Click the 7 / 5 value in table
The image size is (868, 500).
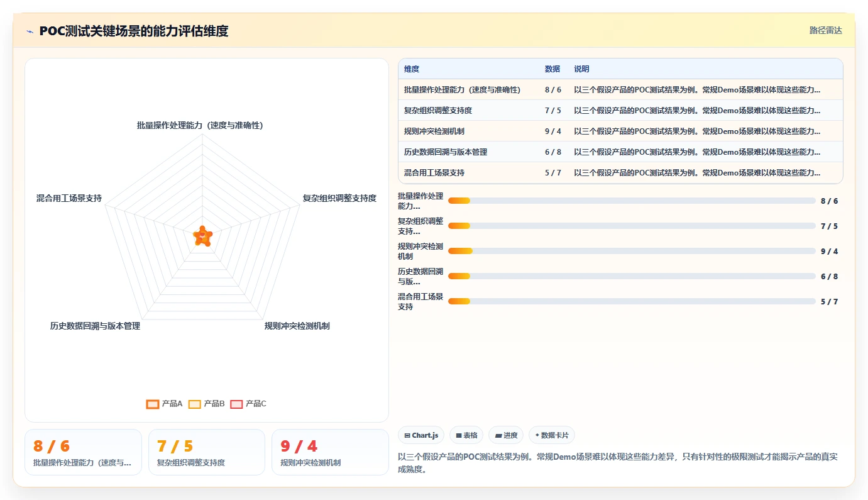click(x=553, y=111)
